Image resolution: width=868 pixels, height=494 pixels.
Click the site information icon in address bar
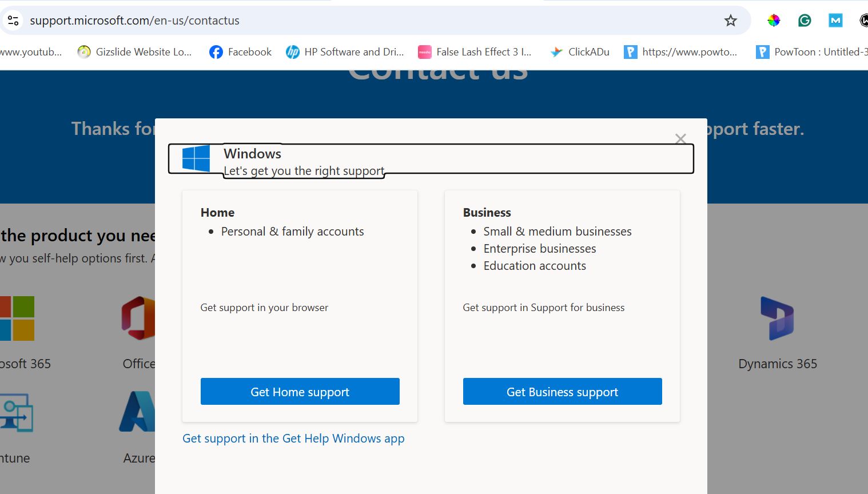click(x=13, y=21)
